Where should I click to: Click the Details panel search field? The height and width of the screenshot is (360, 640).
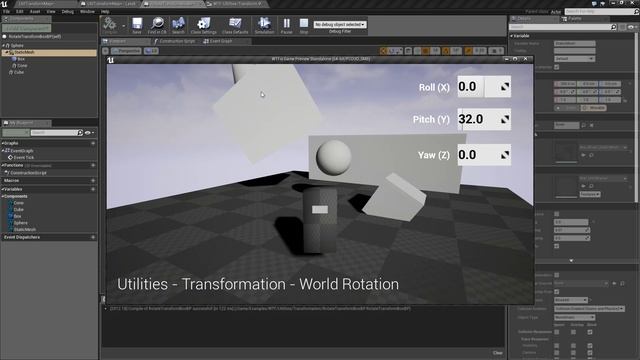[563, 27]
